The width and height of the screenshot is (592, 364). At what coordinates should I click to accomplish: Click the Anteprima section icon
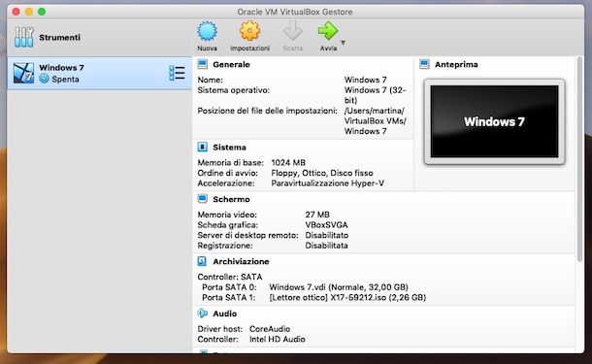[x=424, y=64]
